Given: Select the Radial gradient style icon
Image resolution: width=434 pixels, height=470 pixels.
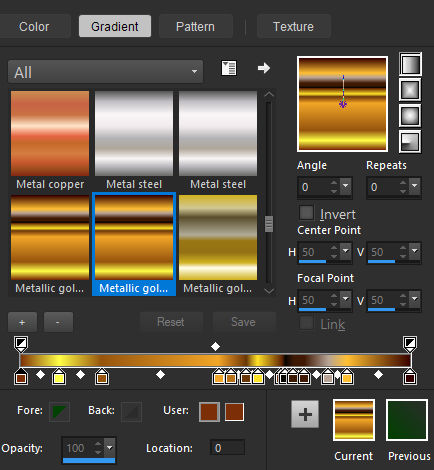Looking at the screenshot, I should [x=410, y=142].
